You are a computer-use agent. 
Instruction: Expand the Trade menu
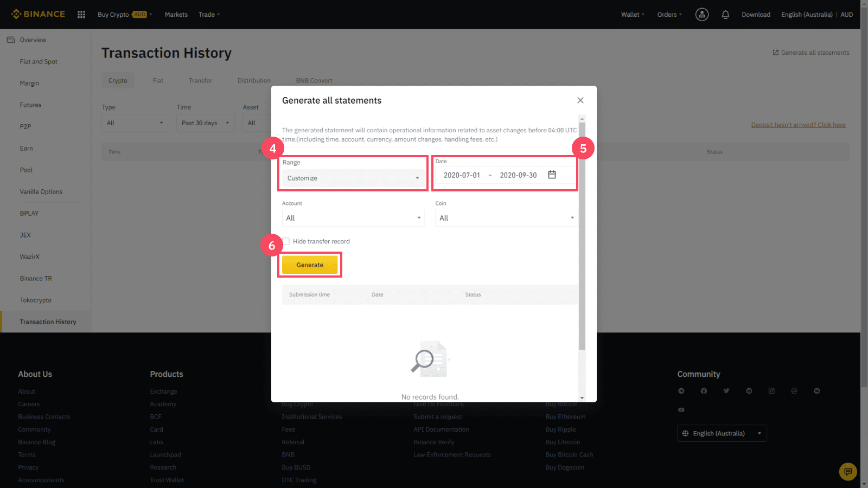pyautogui.click(x=209, y=15)
